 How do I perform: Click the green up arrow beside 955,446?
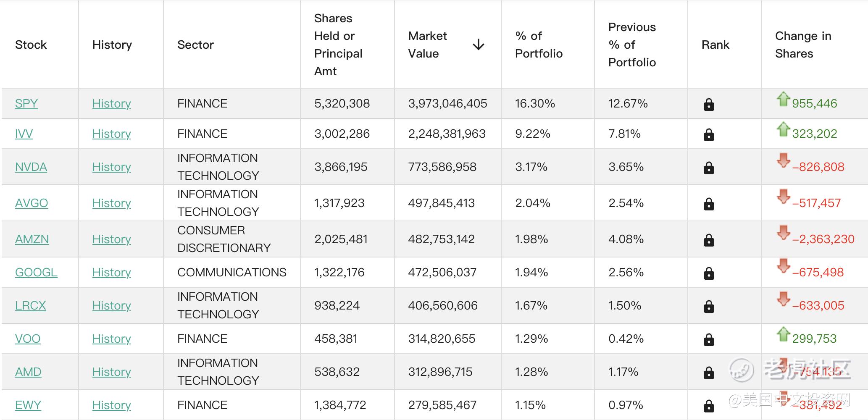click(783, 99)
